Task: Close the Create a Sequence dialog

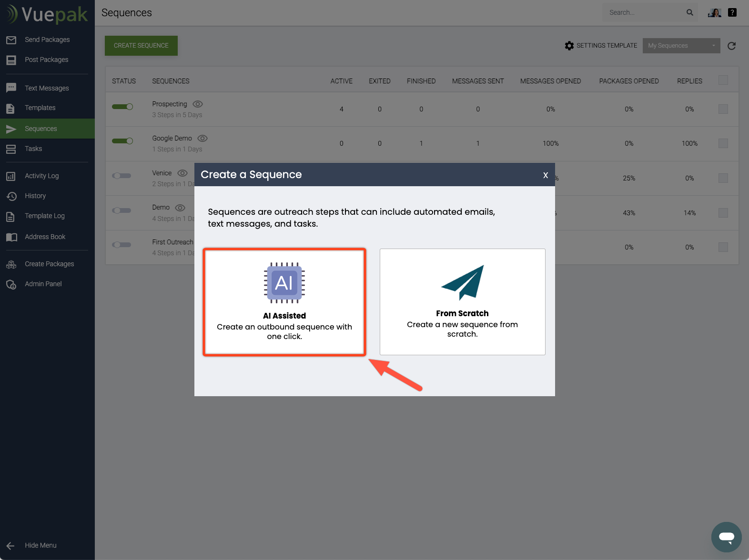Action: point(546,175)
